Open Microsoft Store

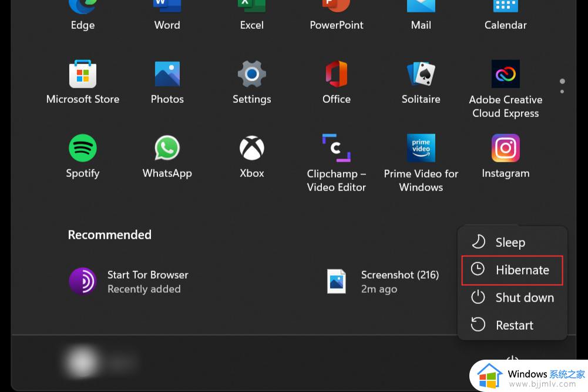pyautogui.click(x=82, y=82)
